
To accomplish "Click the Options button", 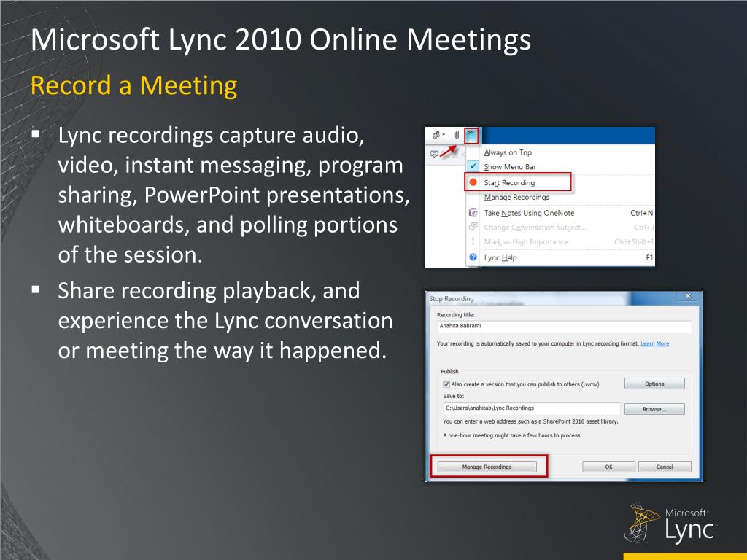I will (654, 384).
